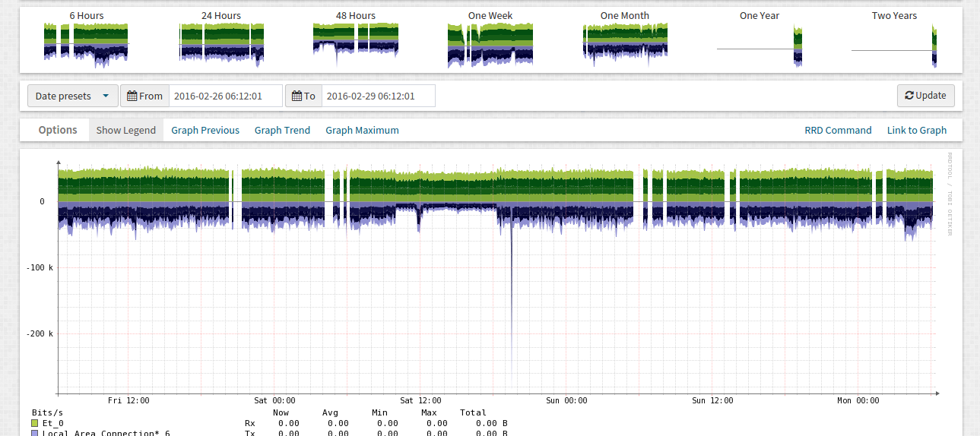The image size is (980, 436).
Task: Click the purple Local Area Connection legend swatch
Action: point(35,433)
